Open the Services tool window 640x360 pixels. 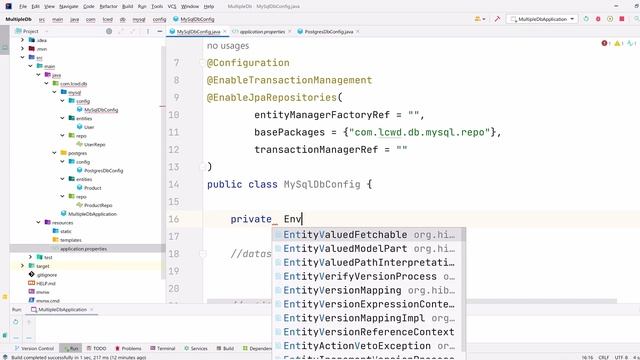(x=196, y=348)
